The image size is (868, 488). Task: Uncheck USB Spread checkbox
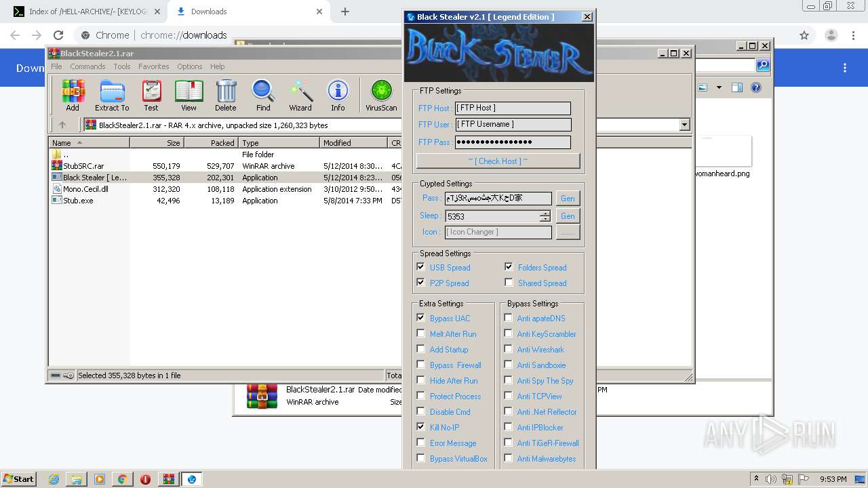coord(420,267)
